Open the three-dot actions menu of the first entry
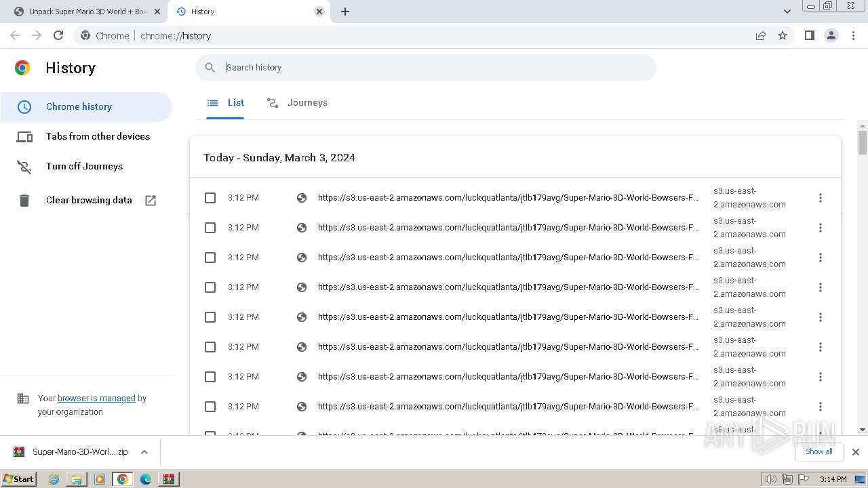This screenshot has width=868, height=488. (820, 198)
